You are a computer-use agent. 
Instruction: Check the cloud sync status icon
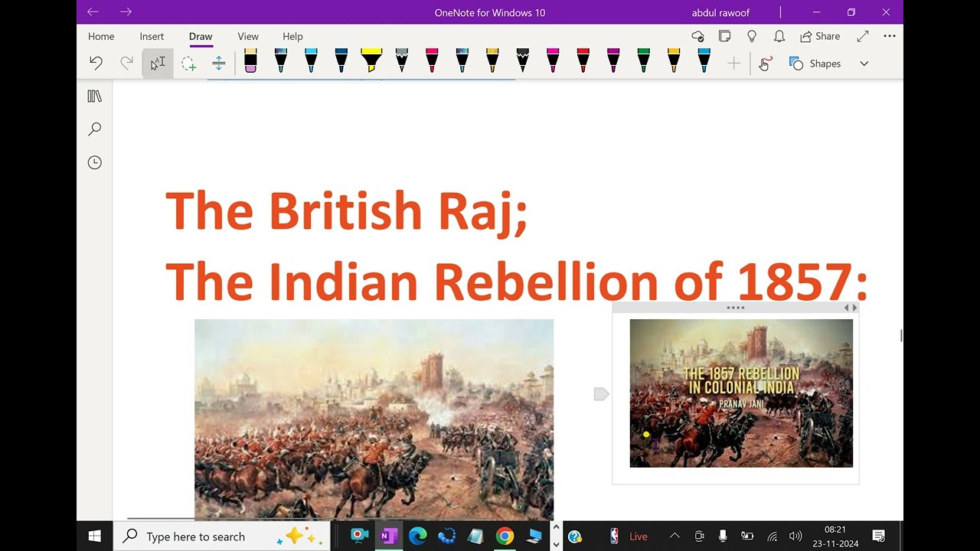697,36
